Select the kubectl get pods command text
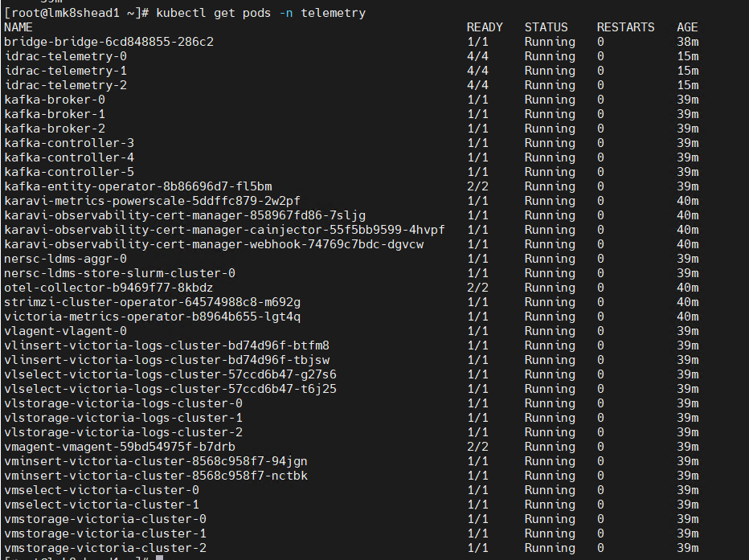749x560 pixels. coord(261,13)
